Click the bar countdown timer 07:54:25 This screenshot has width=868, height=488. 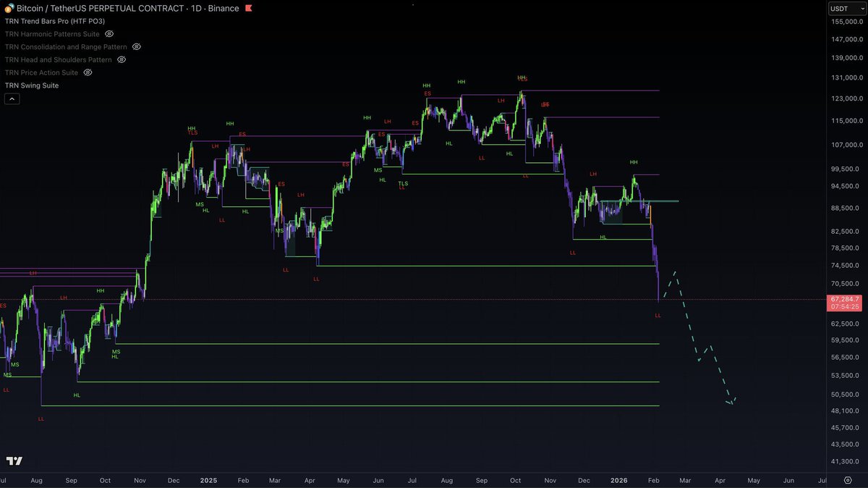tap(845, 307)
